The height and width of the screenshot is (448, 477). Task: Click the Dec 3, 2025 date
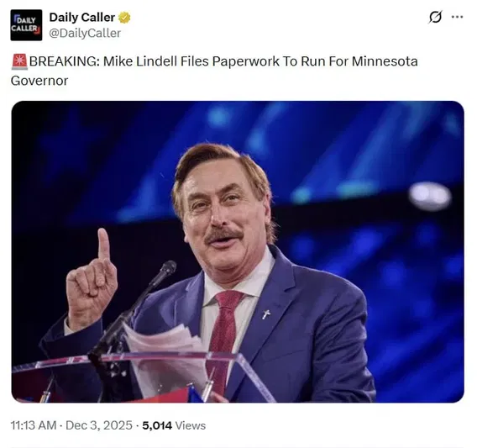(x=99, y=425)
